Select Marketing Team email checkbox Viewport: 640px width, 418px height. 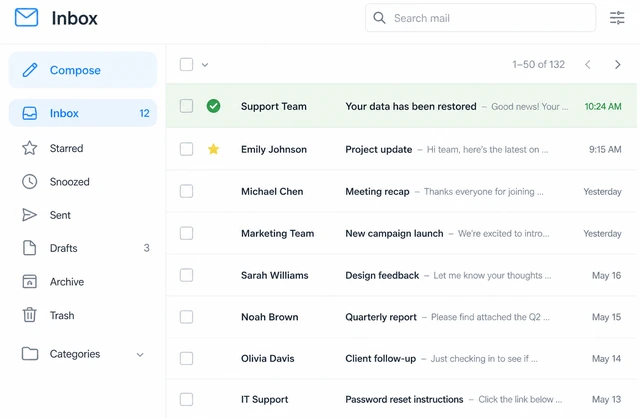(187, 233)
